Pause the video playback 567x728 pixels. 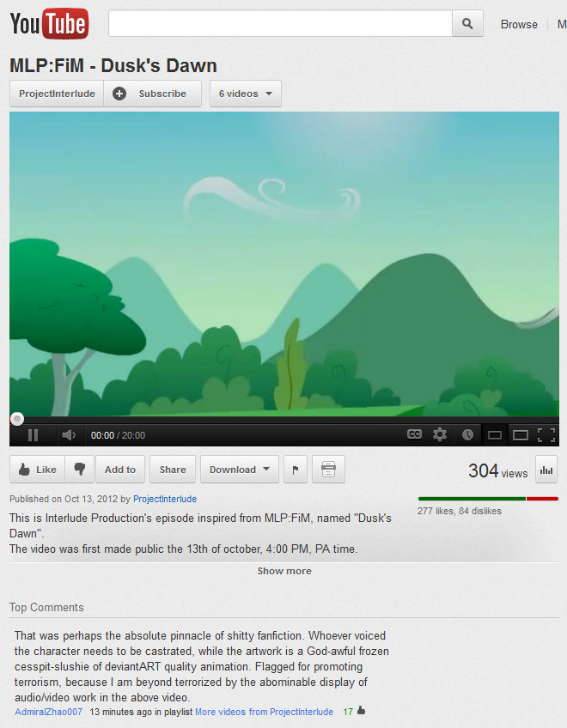(33, 435)
